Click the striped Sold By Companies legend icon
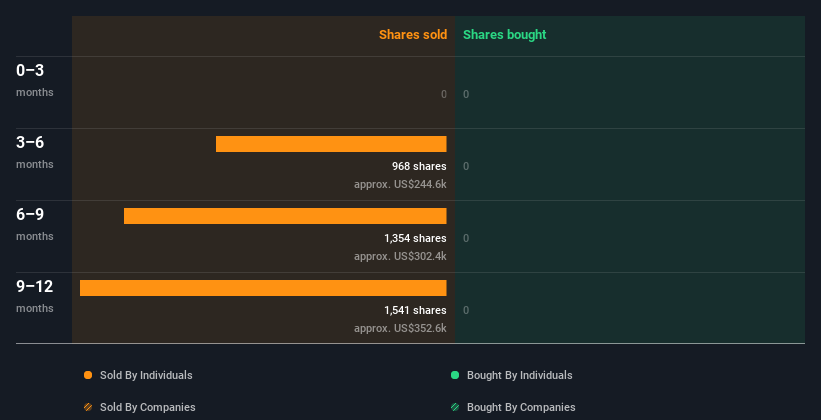This screenshot has width=821, height=420. (x=88, y=407)
